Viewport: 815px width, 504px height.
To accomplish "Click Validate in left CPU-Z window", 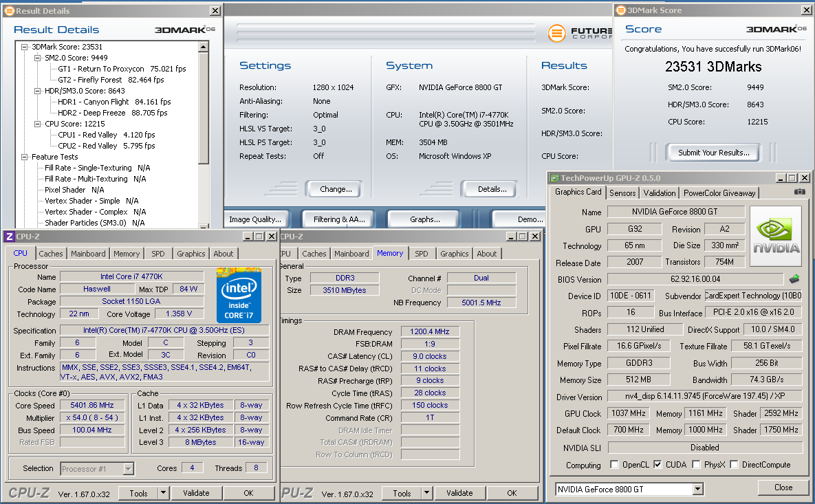I will 196,492.
